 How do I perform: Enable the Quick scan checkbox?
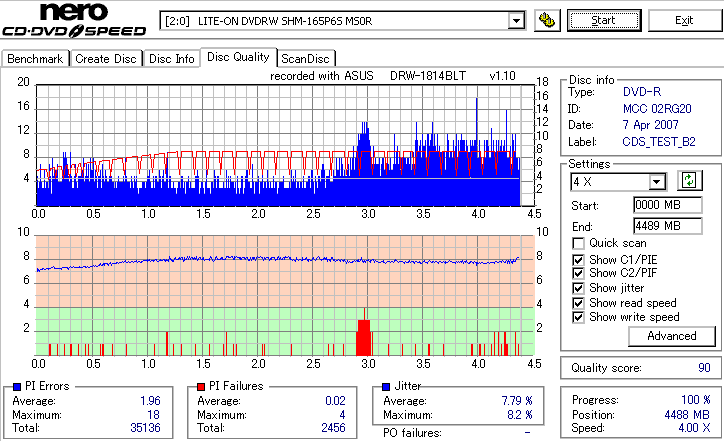[x=578, y=243]
